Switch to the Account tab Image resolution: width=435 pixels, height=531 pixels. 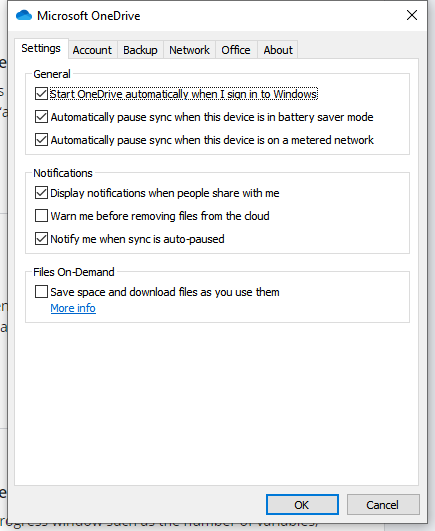pyautogui.click(x=92, y=50)
